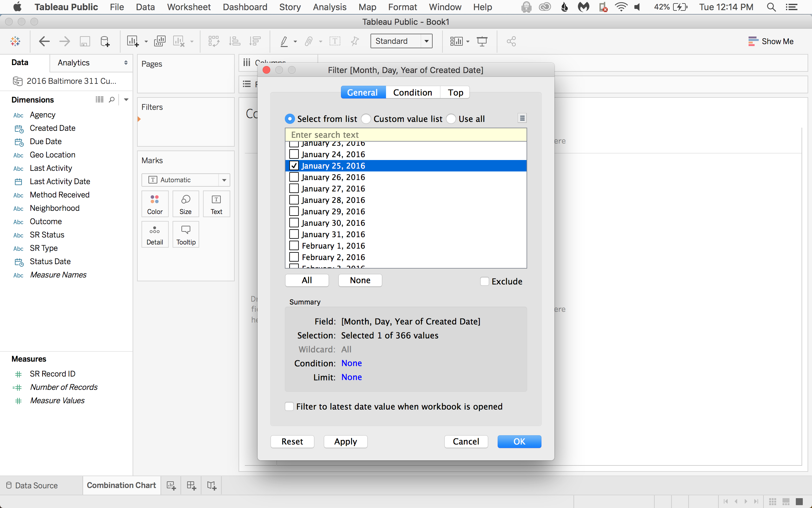This screenshot has width=812, height=508.
Task: Click the group members paperclip icon
Action: click(x=309, y=41)
